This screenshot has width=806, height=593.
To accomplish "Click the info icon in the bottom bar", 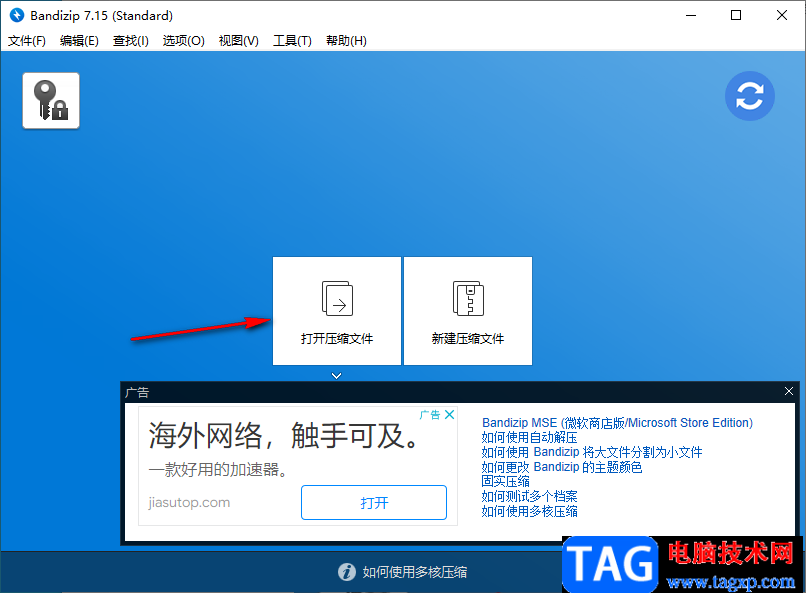I will point(346,572).
